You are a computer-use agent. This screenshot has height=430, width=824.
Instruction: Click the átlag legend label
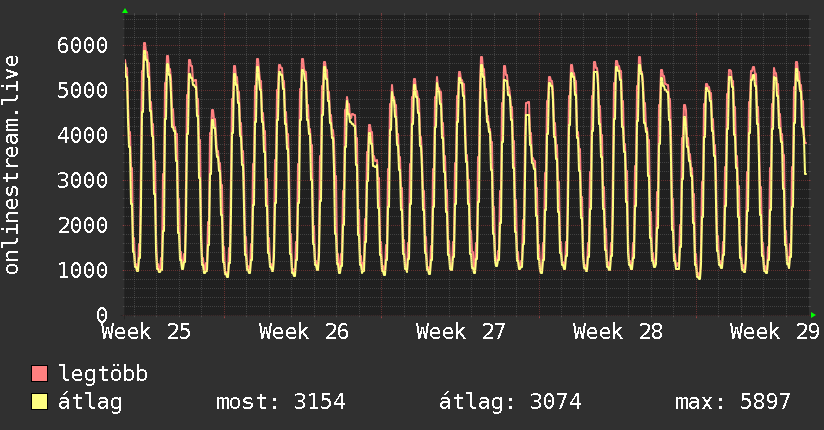point(90,402)
